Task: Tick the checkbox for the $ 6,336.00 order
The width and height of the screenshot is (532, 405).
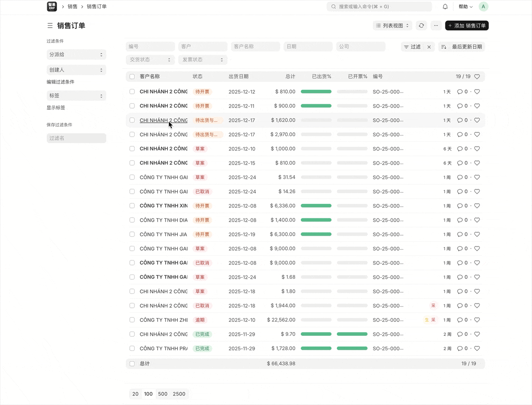Action: click(x=132, y=206)
